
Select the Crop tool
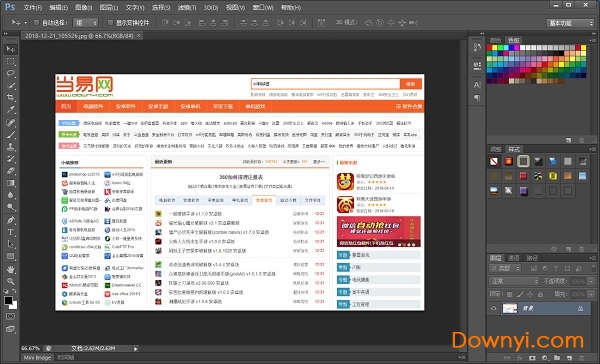click(10, 97)
